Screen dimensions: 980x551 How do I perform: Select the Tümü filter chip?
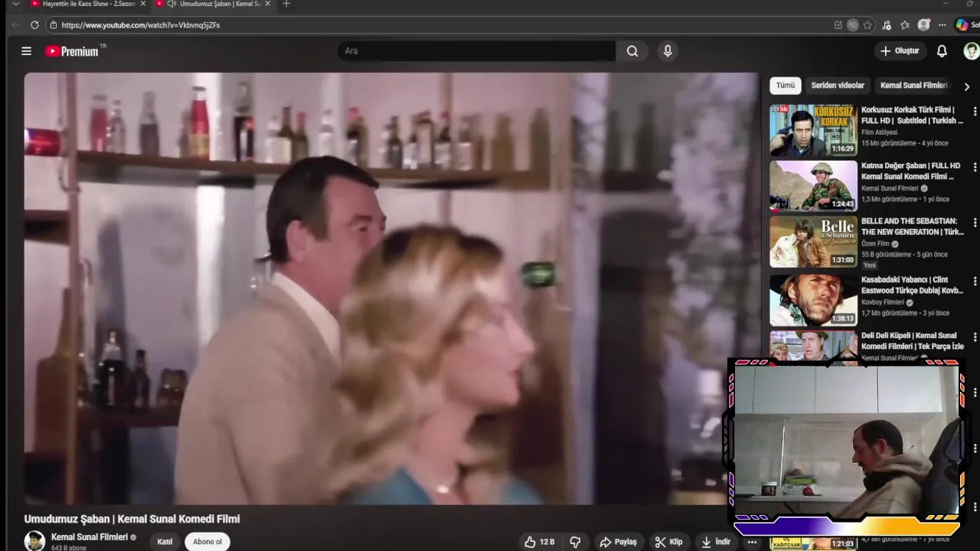pos(786,86)
